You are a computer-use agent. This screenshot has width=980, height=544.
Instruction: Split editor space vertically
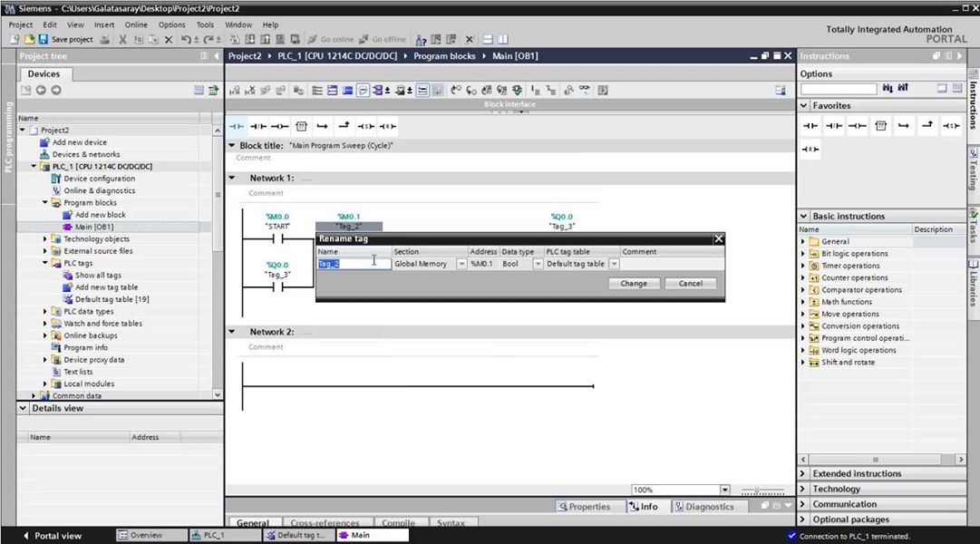pos(502,39)
